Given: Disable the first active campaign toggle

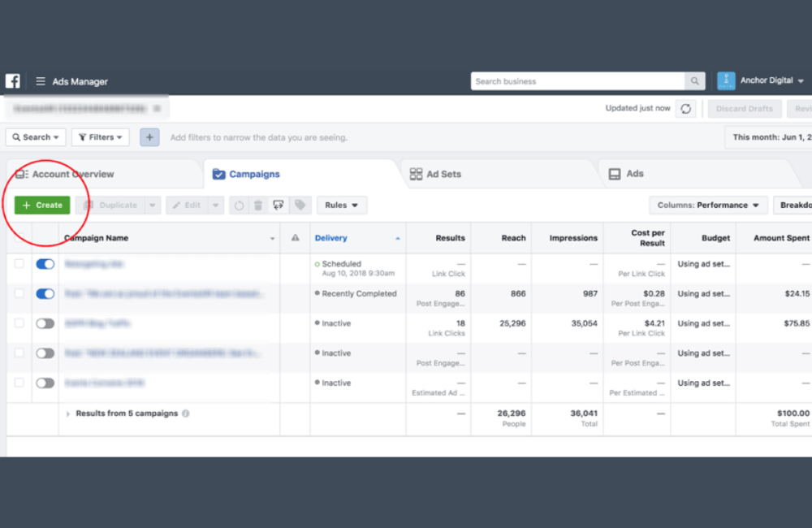Looking at the screenshot, I should coord(45,263).
